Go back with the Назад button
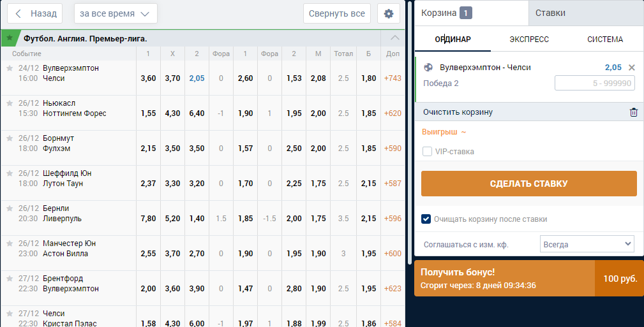 click(35, 13)
